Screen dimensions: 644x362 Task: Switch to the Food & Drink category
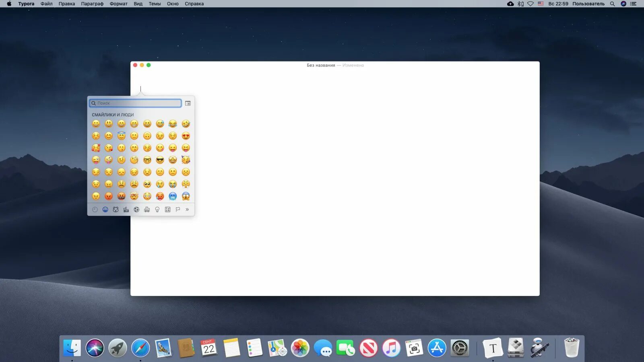coord(126,210)
